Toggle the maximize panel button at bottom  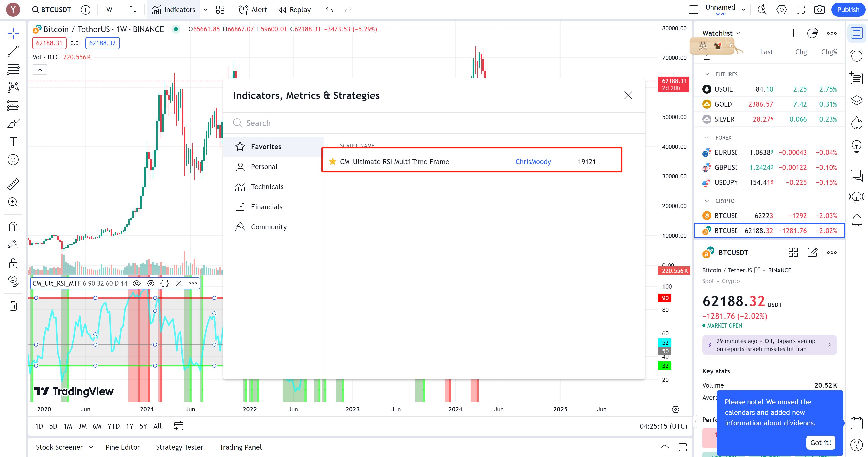click(683, 447)
